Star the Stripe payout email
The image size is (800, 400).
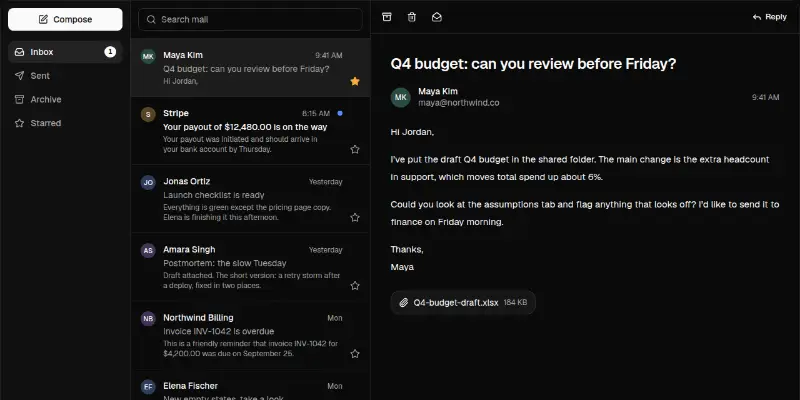pos(355,149)
